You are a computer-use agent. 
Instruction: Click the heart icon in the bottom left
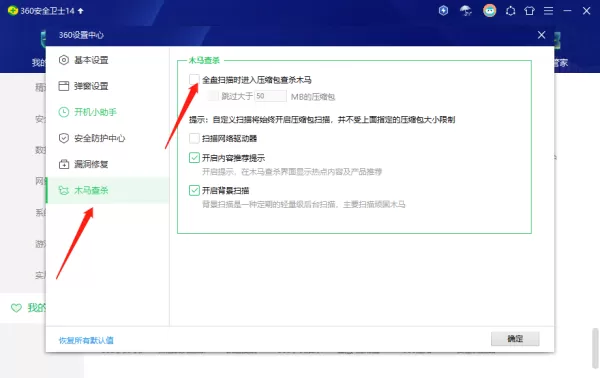coord(16,308)
